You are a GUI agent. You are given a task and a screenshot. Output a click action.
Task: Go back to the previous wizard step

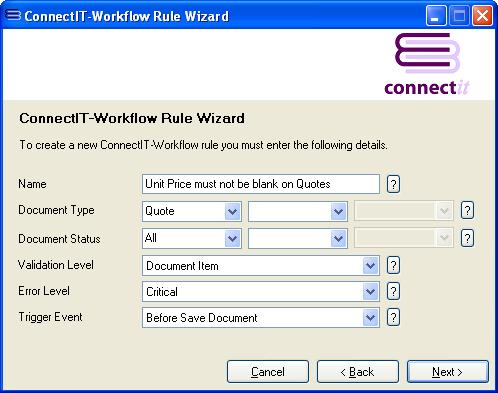[358, 371]
